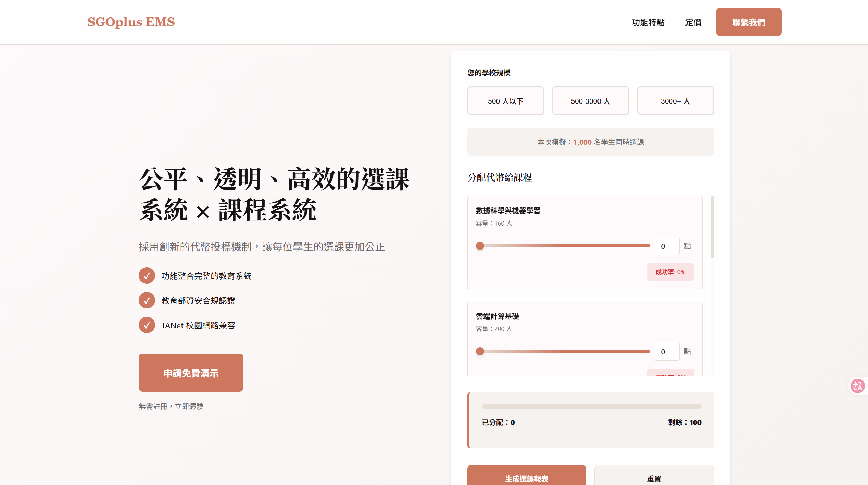Image resolution: width=868 pixels, height=485 pixels.
Task: Click the slider for 數據科學與機器學習
Action: pyautogui.click(x=563, y=246)
